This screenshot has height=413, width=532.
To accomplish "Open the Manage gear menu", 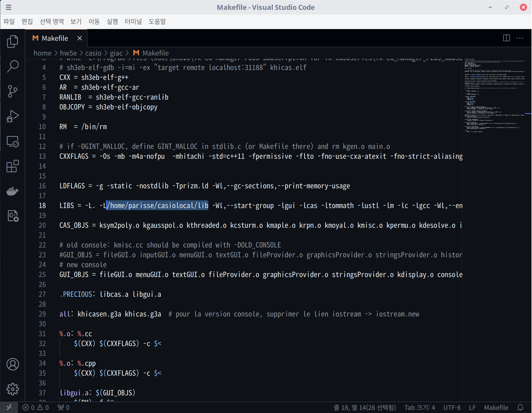I will point(12,389).
